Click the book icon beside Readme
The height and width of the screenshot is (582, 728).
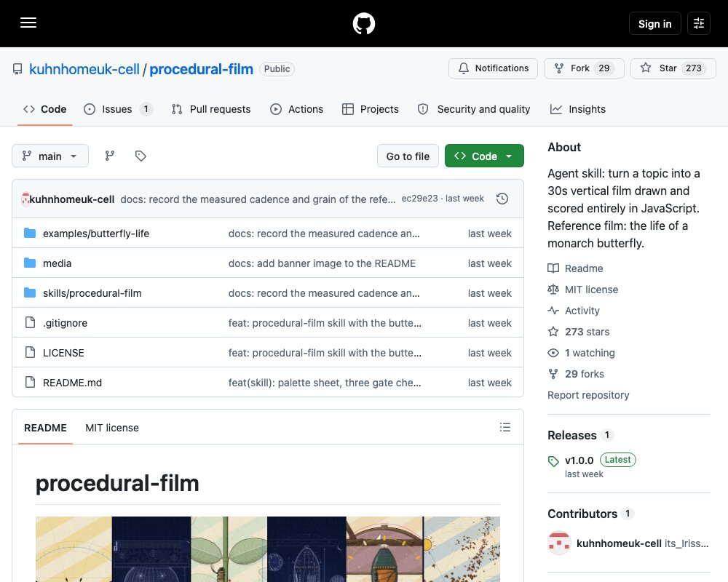pyautogui.click(x=553, y=268)
